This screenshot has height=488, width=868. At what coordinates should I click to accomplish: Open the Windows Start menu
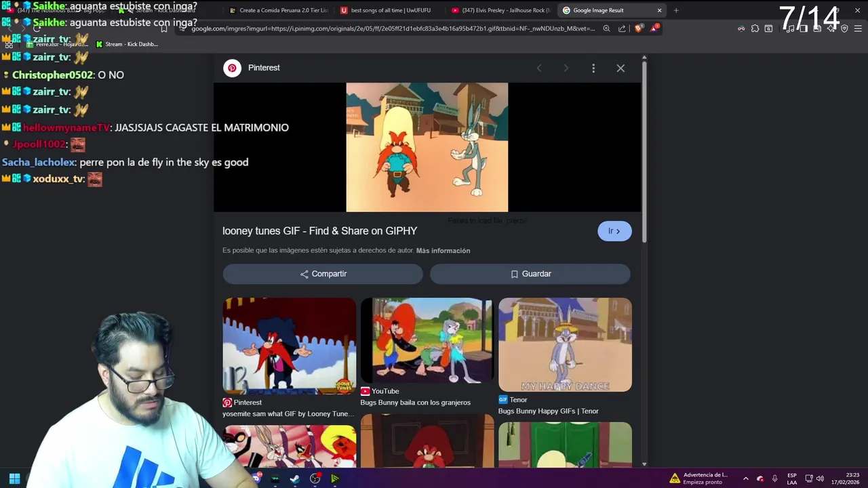tap(14, 479)
